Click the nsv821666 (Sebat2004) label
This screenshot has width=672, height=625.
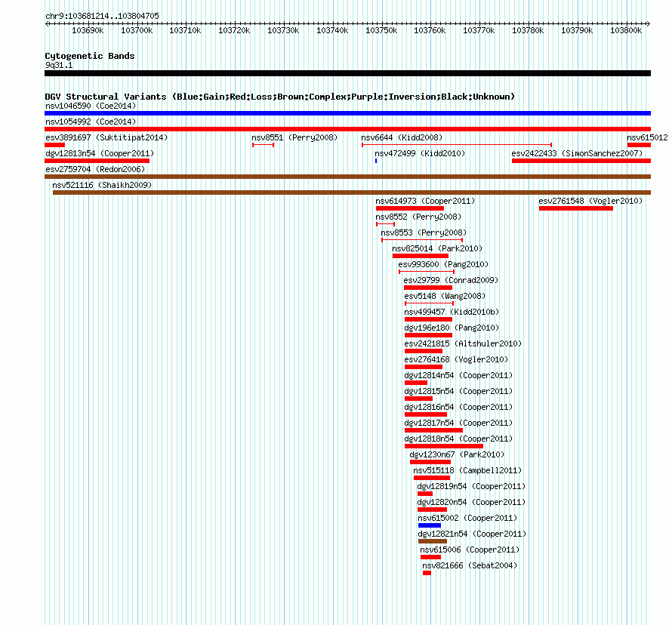click(x=470, y=565)
